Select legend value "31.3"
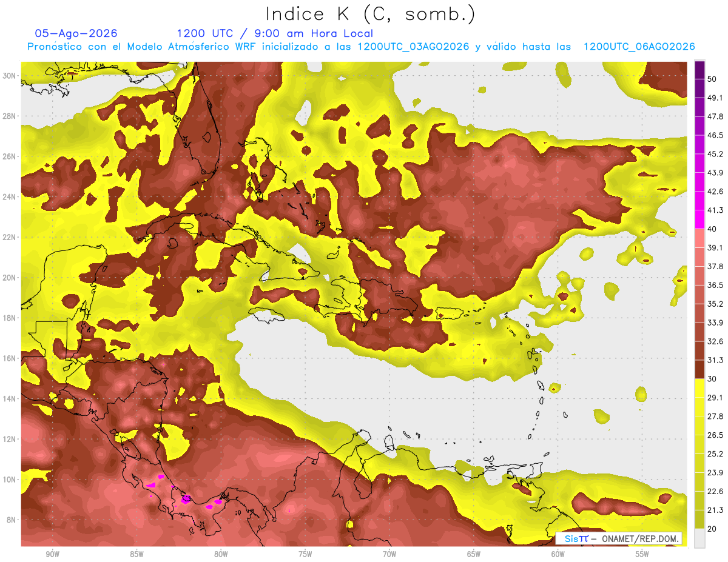The image size is (728, 562). [715, 360]
